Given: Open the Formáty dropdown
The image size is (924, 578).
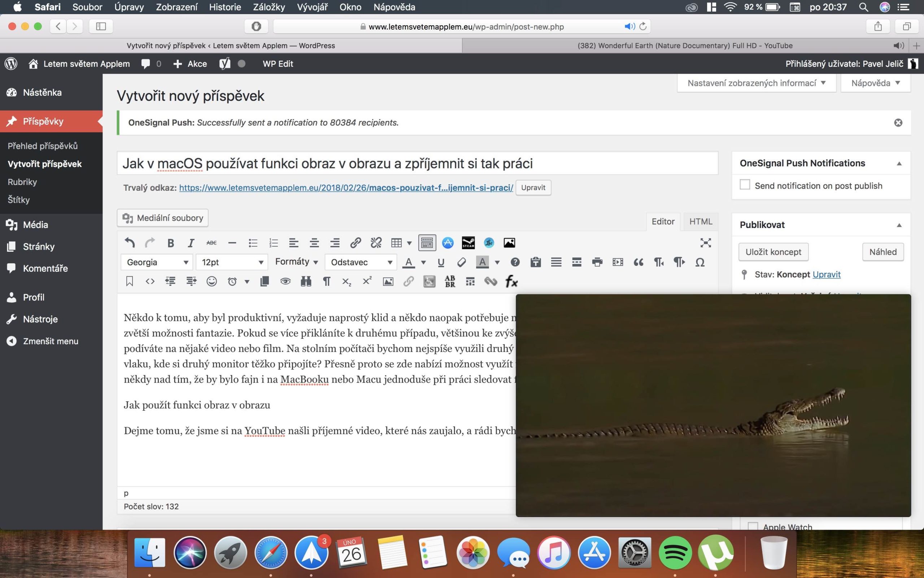Looking at the screenshot, I should [x=296, y=262].
